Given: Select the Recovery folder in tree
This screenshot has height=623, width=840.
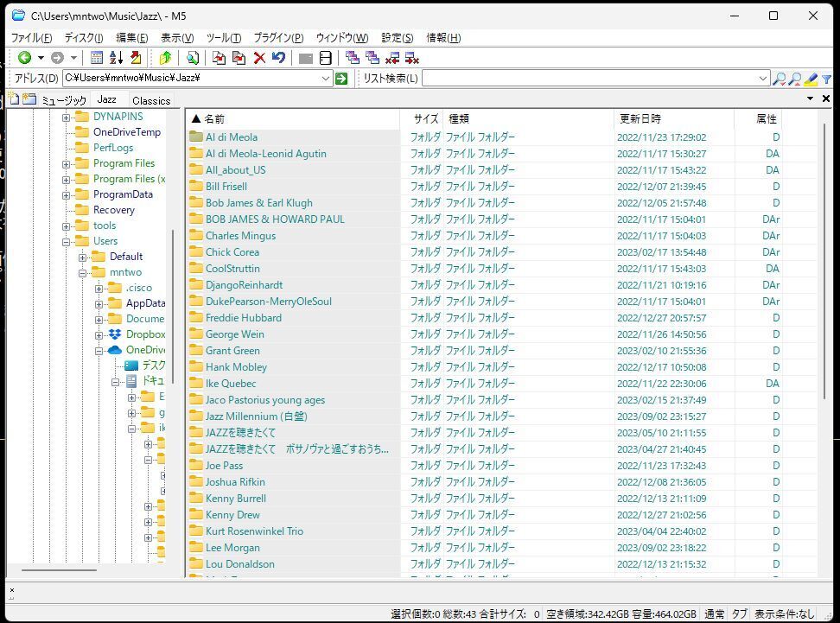Looking at the screenshot, I should tap(113, 210).
